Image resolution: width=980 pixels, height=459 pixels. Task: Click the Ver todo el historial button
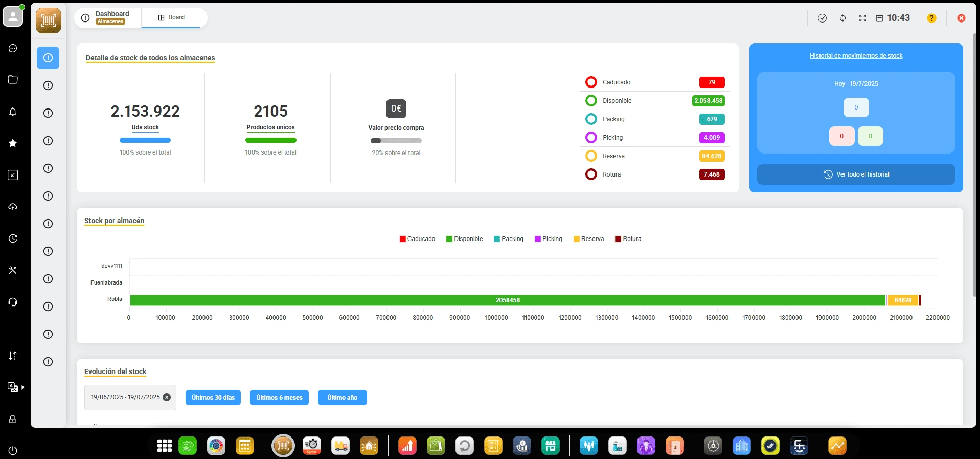pyautogui.click(x=856, y=174)
